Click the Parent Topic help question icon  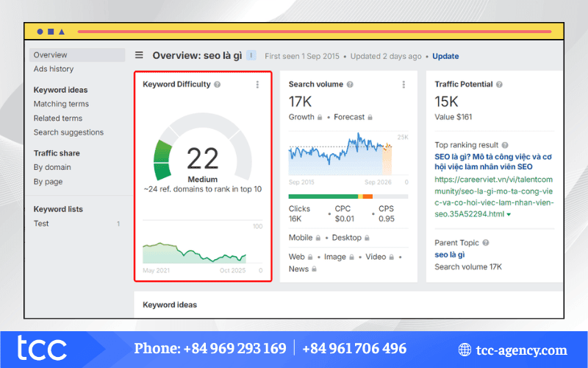486,243
